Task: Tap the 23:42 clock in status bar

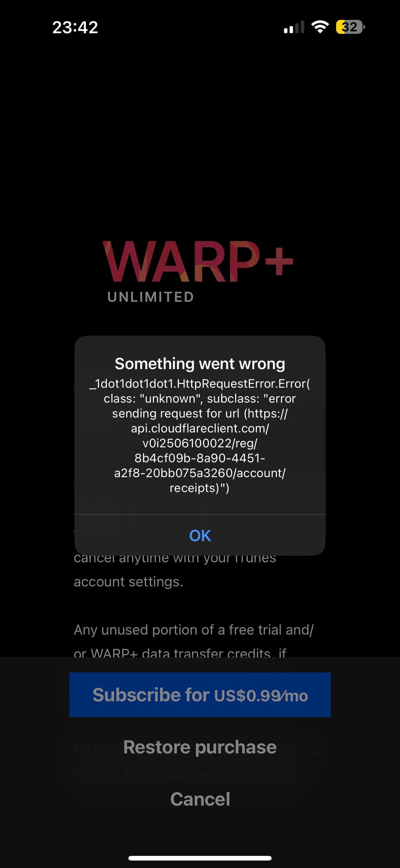Action: click(75, 27)
